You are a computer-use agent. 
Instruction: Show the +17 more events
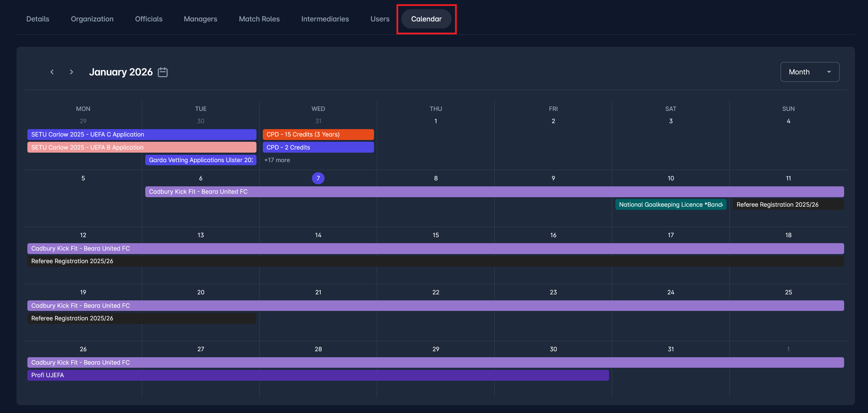277,160
